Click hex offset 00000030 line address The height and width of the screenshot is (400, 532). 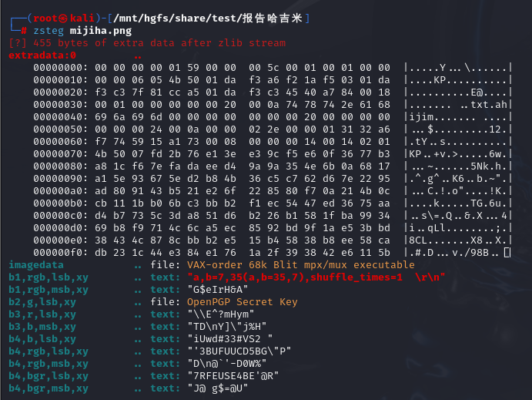point(60,105)
